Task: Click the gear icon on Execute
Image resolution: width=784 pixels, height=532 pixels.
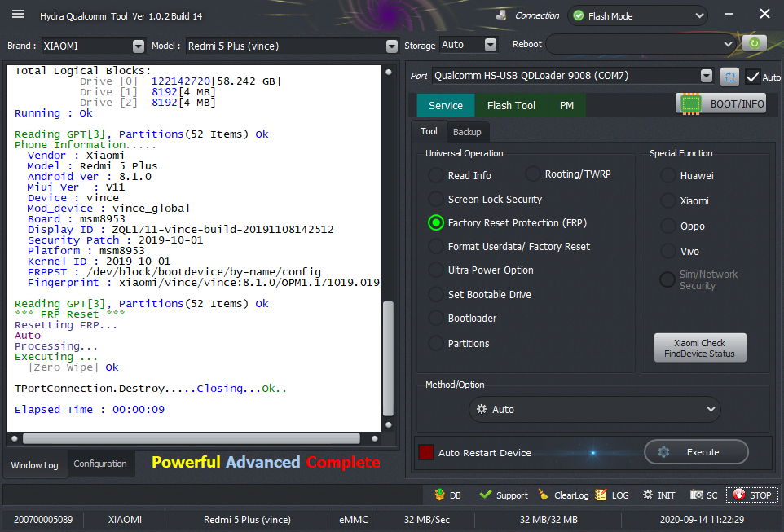Action: pyautogui.click(x=663, y=452)
